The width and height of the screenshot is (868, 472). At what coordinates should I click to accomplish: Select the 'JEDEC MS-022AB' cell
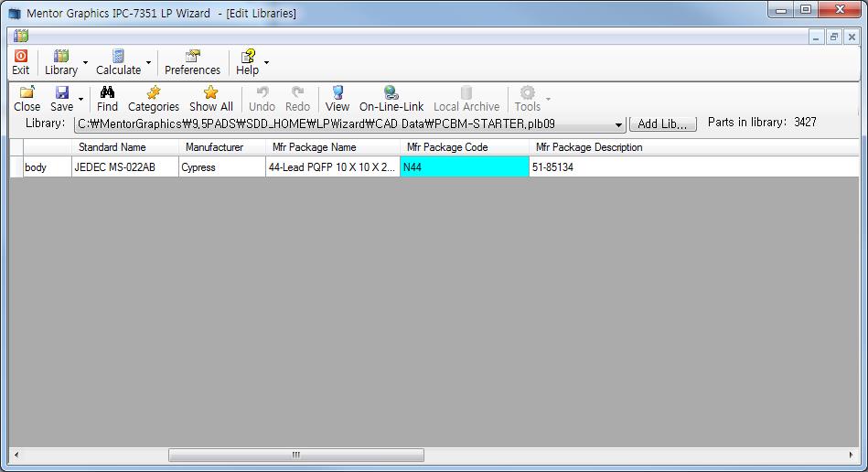point(125,167)
